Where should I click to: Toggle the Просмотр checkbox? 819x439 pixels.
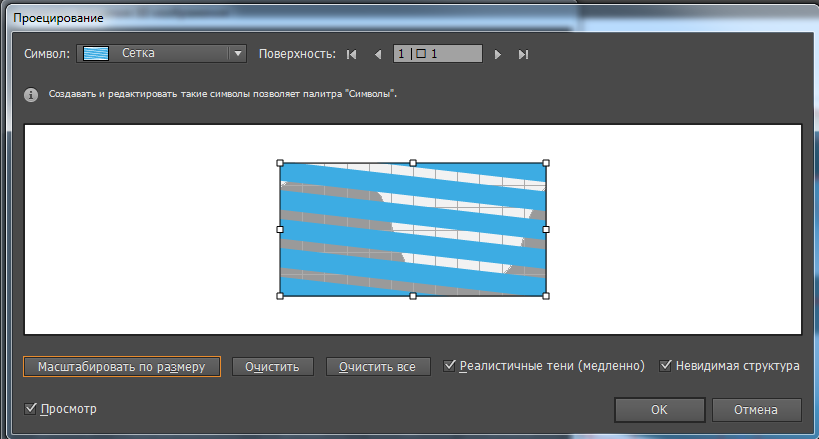tap(30, 408)
